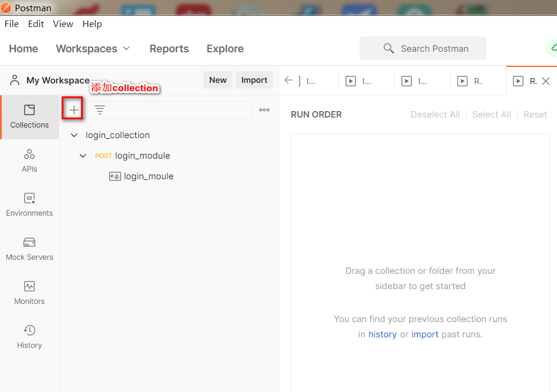Open the APIs sidebar section
This screenshot has height=392, width=557.
tap(29, 161)
